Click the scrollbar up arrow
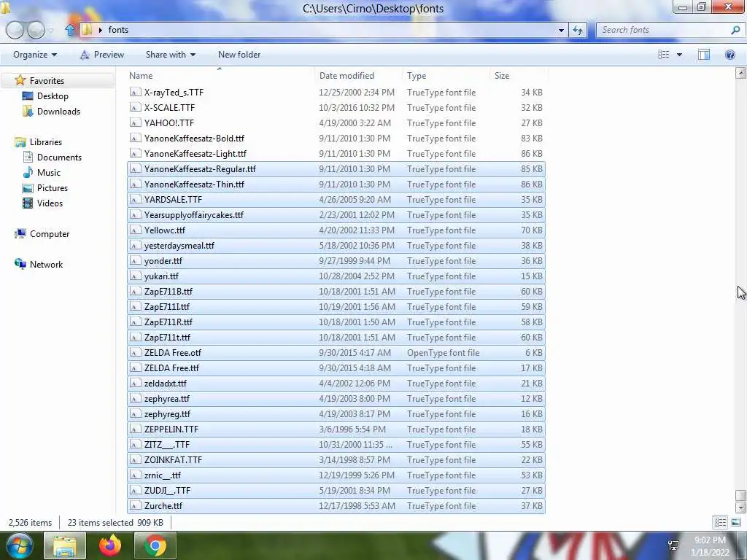The height and width of the screenshot is (560, 747). 740,74
